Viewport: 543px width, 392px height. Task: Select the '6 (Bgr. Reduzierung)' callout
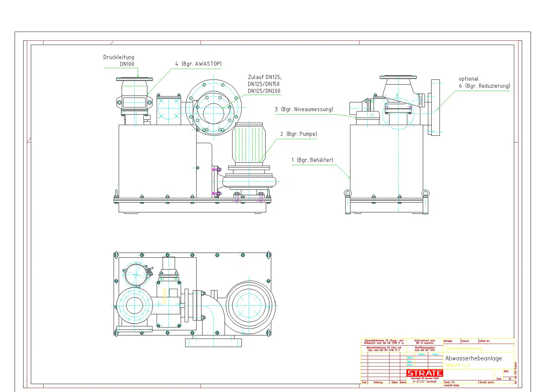pos(485,86)
